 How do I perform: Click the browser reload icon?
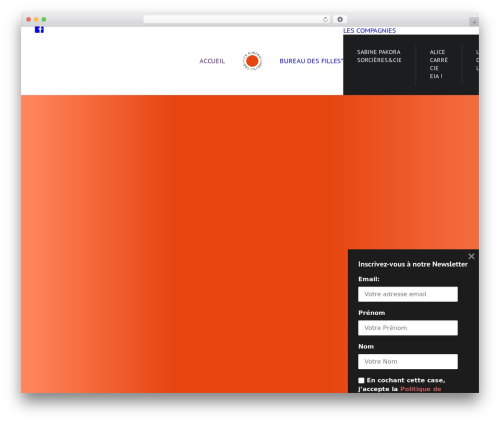(325, 20)
